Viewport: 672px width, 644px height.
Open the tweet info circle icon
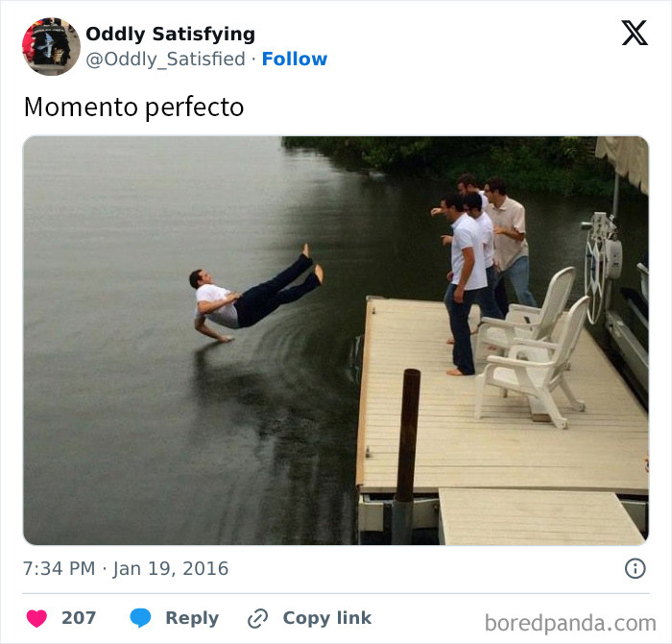pyautogui.click(x=636, y=568)
